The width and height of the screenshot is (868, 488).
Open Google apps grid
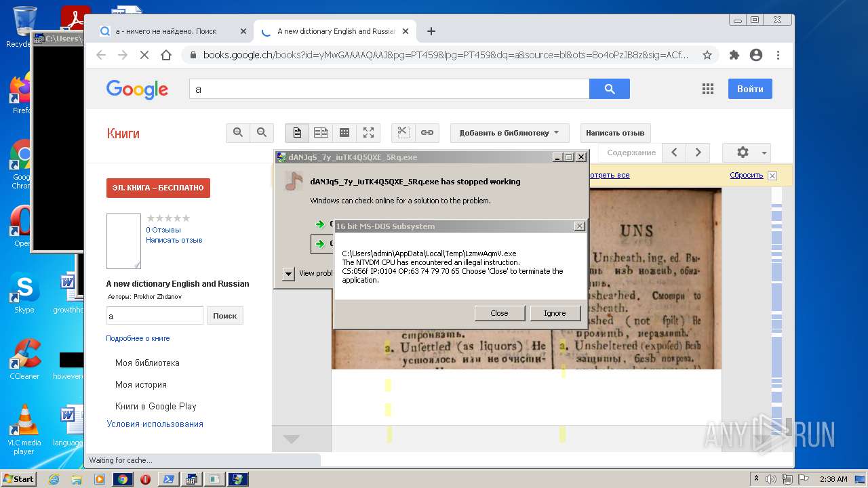(708, 89)
